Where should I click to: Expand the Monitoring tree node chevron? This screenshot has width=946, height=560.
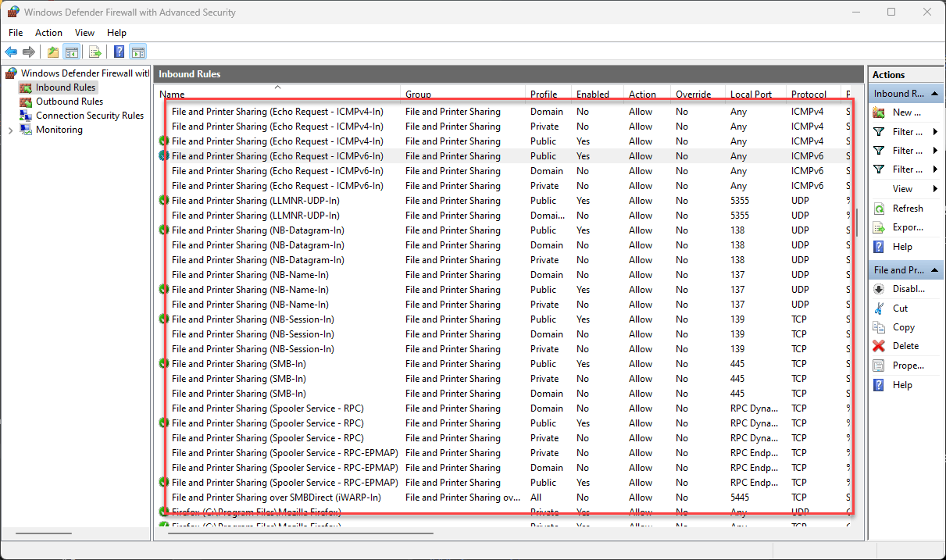(x=10, y=130)
